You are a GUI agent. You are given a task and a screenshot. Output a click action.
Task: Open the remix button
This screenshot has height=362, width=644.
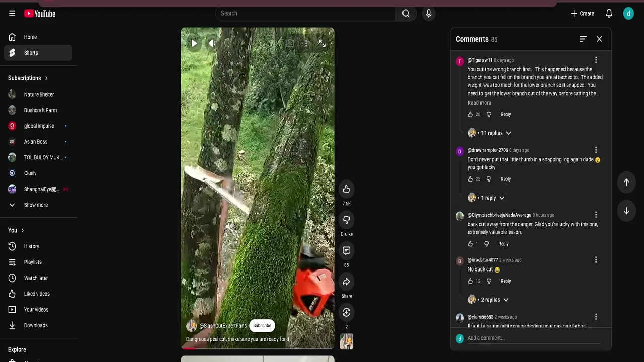pyautogui.click(x=346, y=312)
